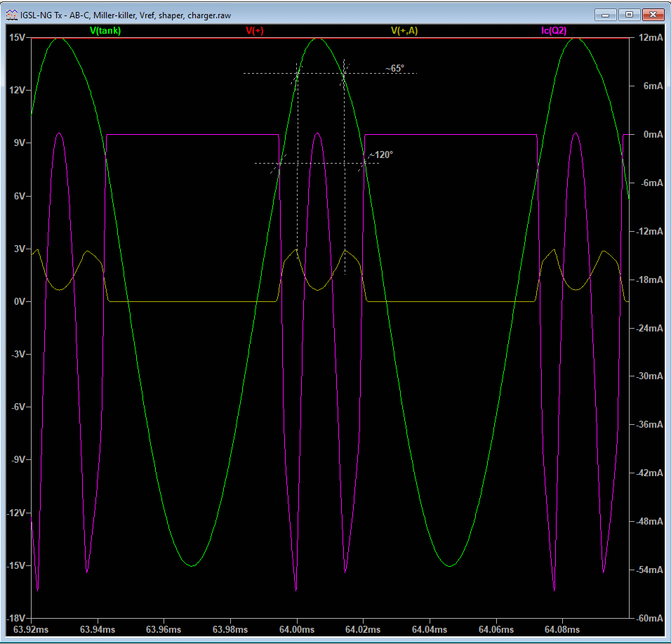Close the waveform window

click(x=653, y=14)
